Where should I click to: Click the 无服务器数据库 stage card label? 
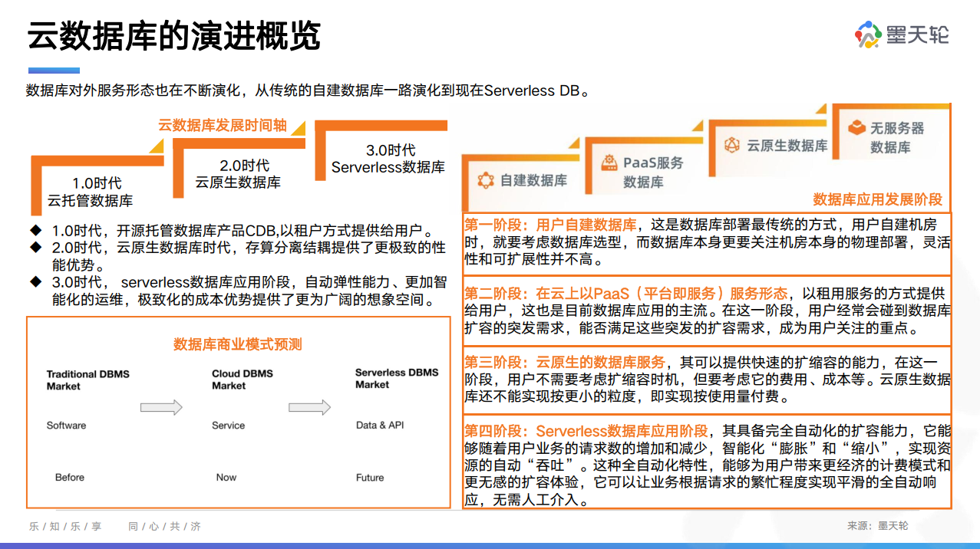point(897,136)
